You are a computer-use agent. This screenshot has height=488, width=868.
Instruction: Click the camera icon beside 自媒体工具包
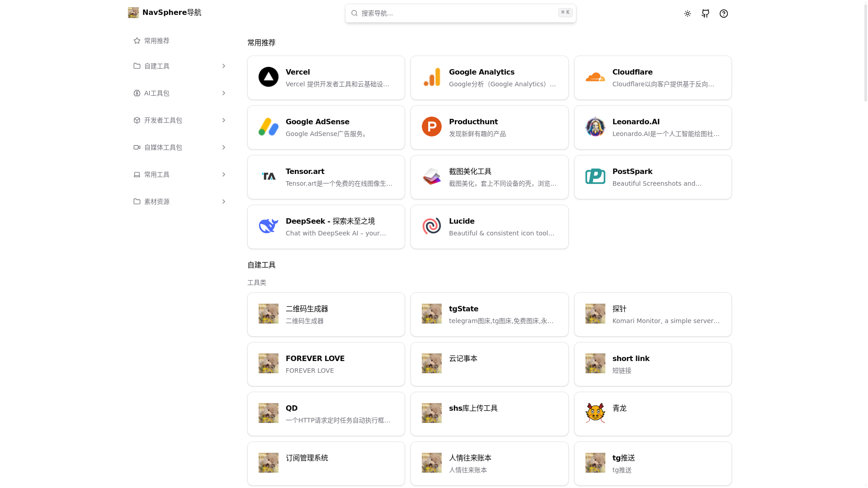pyautogui.click(x=137, y=147)
